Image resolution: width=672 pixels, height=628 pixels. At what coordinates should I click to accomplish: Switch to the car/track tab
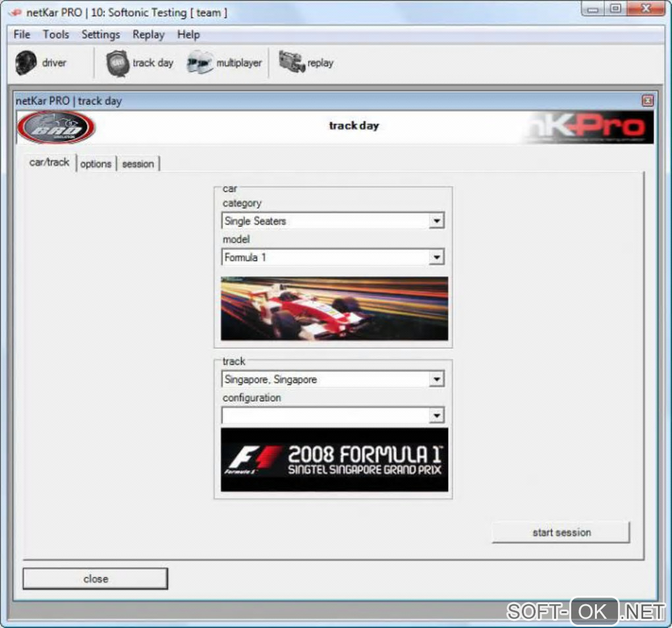tap(49, 163)
